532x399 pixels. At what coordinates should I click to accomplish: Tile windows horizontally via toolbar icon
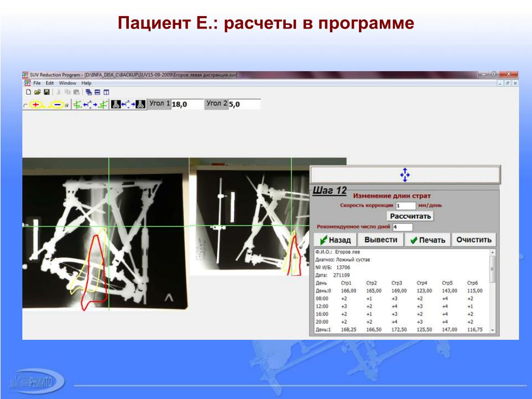point(97,92)
